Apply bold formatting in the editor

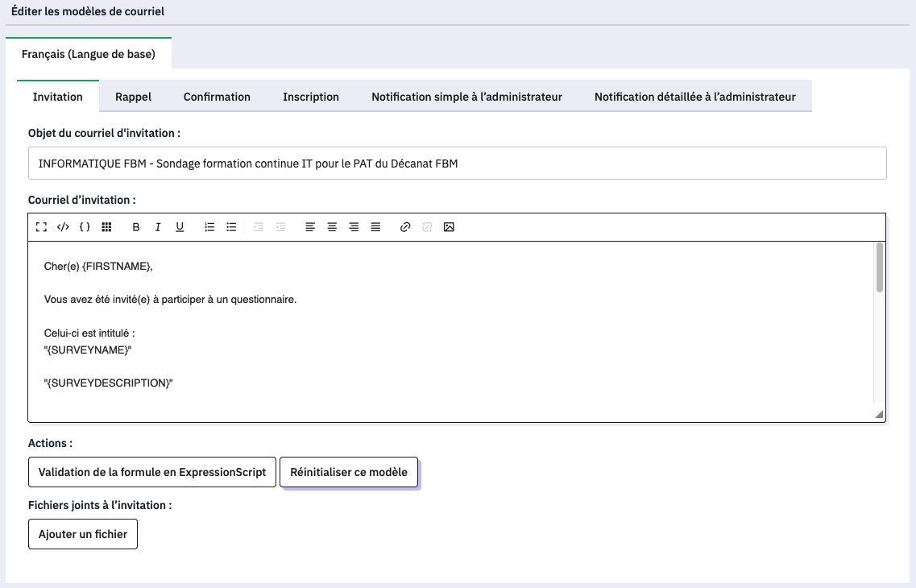coord(136,227)
